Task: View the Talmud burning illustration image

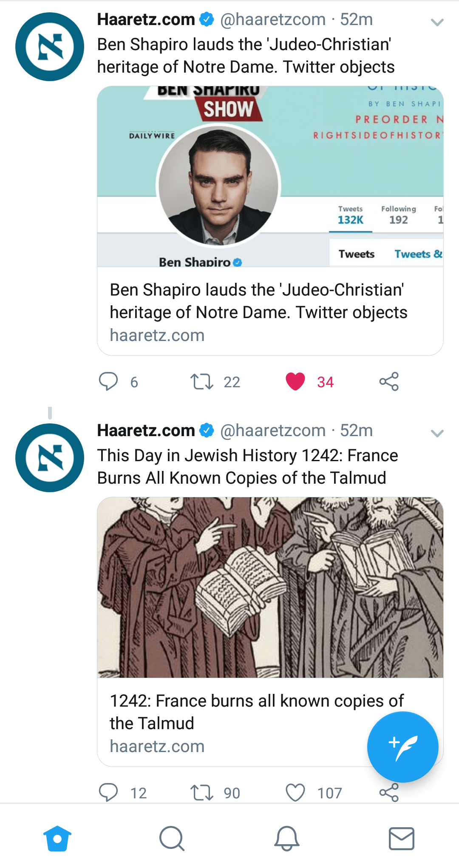Action: [x=270, y=587]
